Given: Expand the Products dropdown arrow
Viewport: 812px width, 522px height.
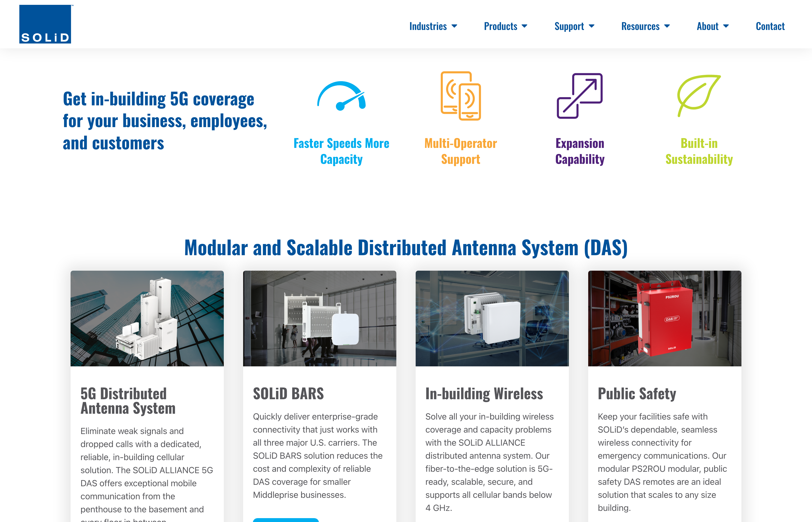Looking at the screenshot, I should [524, 26].
